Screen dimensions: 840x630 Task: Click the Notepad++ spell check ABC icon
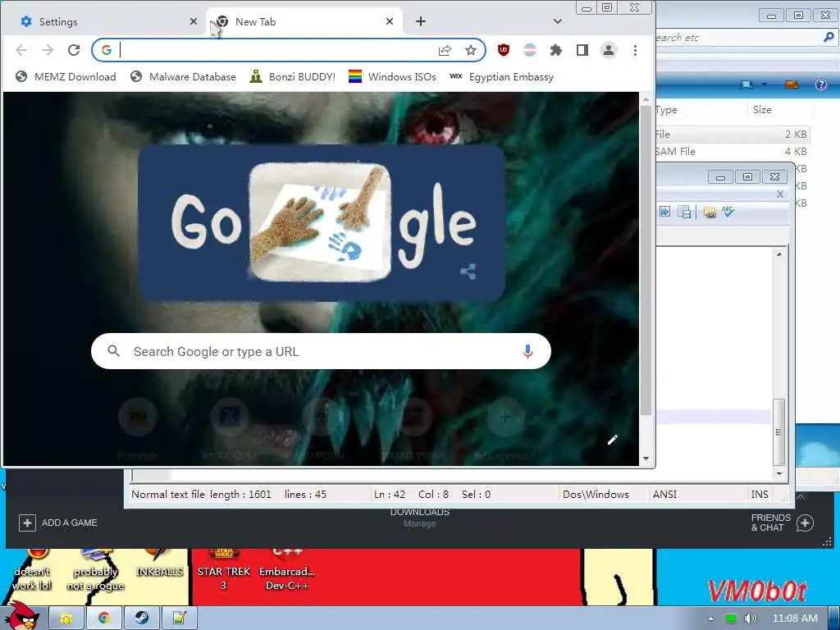(728, 212)
